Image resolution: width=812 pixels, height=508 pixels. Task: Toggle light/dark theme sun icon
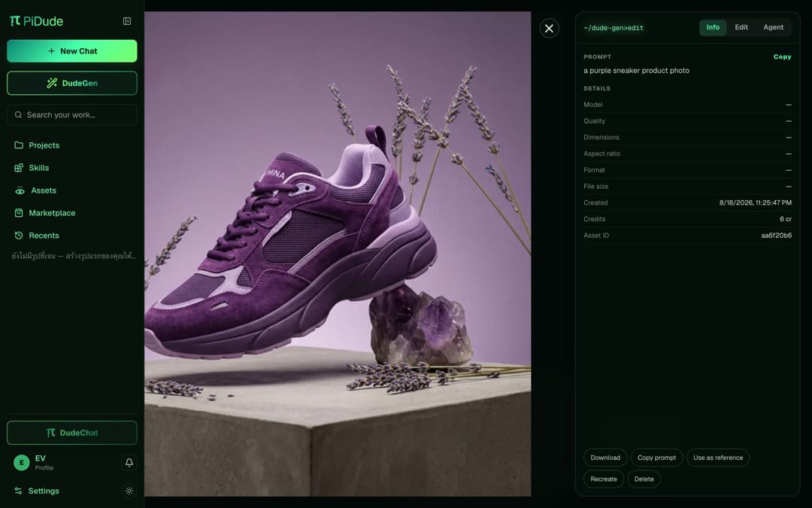(129, 491)
